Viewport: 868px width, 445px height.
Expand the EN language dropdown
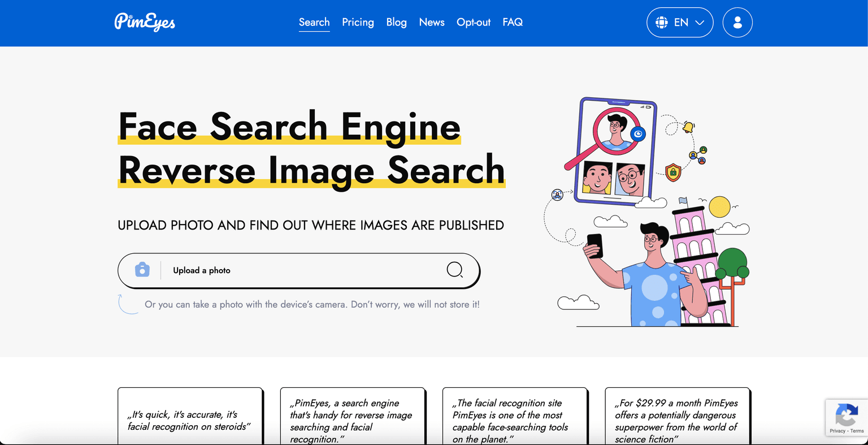[680, 23]
